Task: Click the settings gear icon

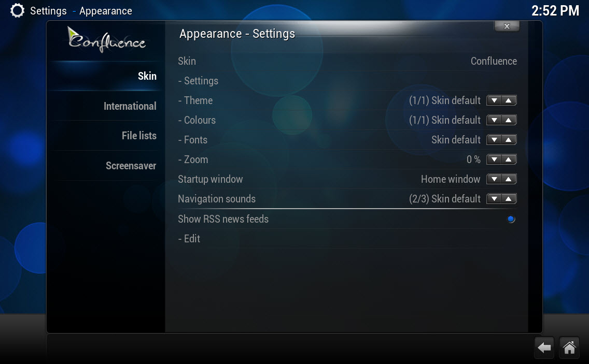Action: [x=17, y=10]
